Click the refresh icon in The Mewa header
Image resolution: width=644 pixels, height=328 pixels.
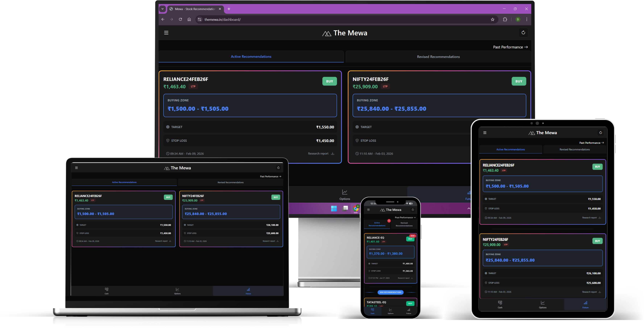pyautogui.click(x=523, y=32)
